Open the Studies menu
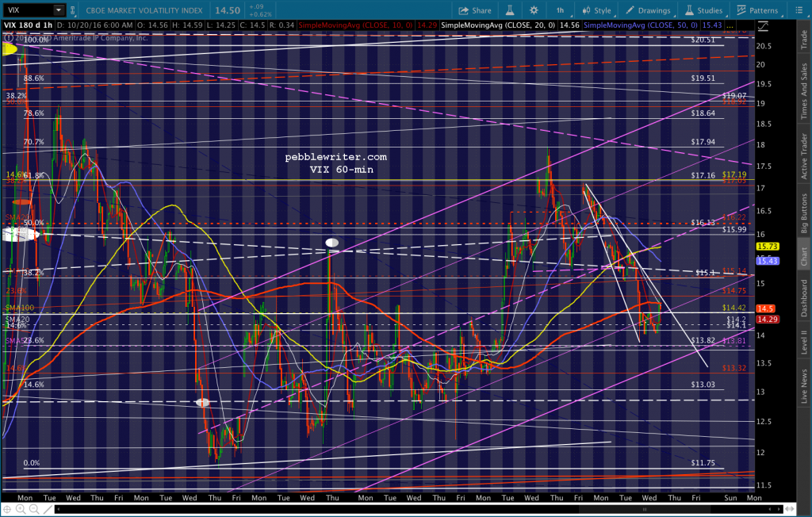 [x=704, y=10]
